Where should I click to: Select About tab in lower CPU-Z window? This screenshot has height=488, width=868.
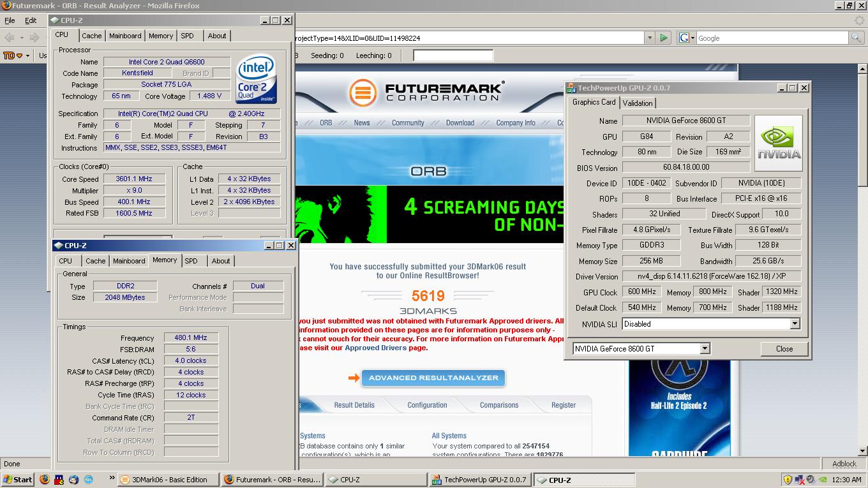click(221, 261)
